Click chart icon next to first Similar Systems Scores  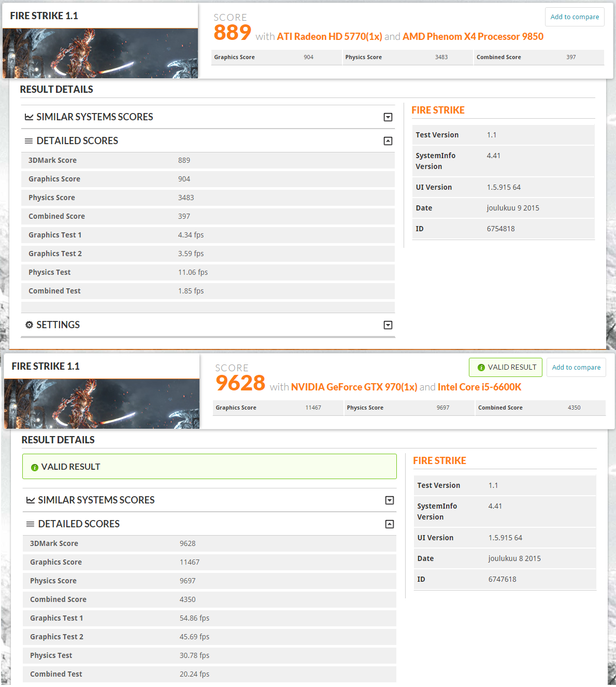[29, 117]
